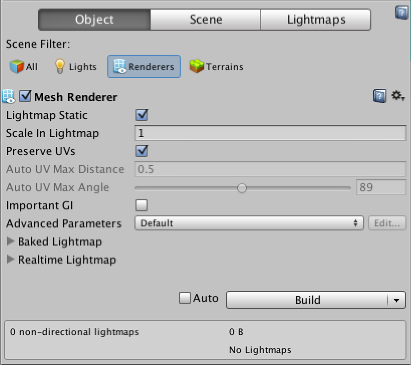Viewport: 411px width, 365px height.
Task: Click the Build button
Action: click(x=307, y=300)
